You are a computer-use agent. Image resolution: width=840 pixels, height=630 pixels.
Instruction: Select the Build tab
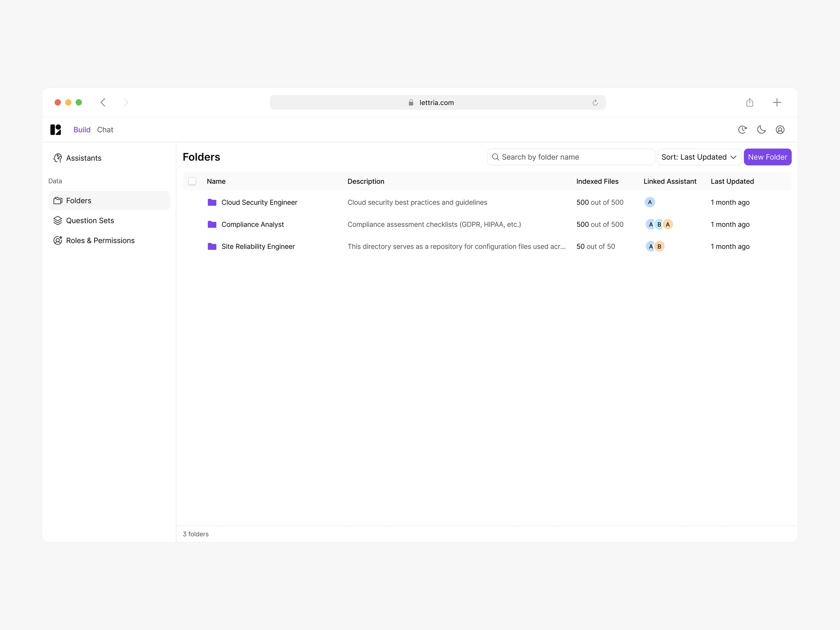82,129
